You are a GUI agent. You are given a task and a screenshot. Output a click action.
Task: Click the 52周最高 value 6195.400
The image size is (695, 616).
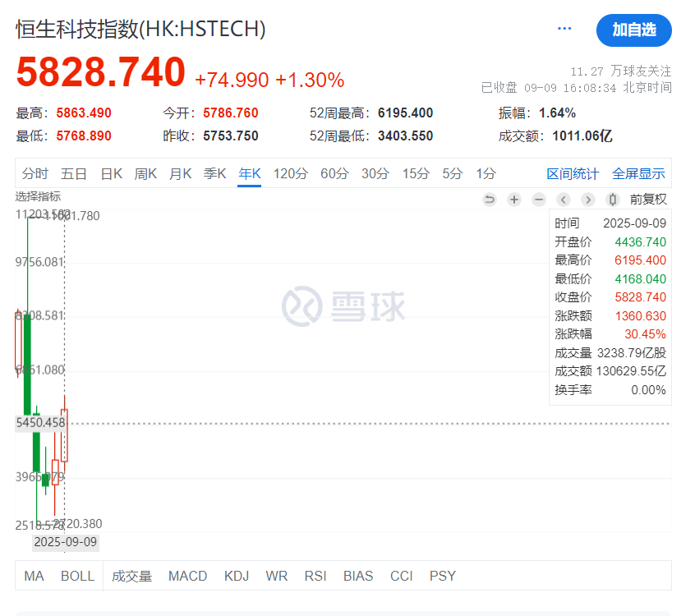click(405, 113)
